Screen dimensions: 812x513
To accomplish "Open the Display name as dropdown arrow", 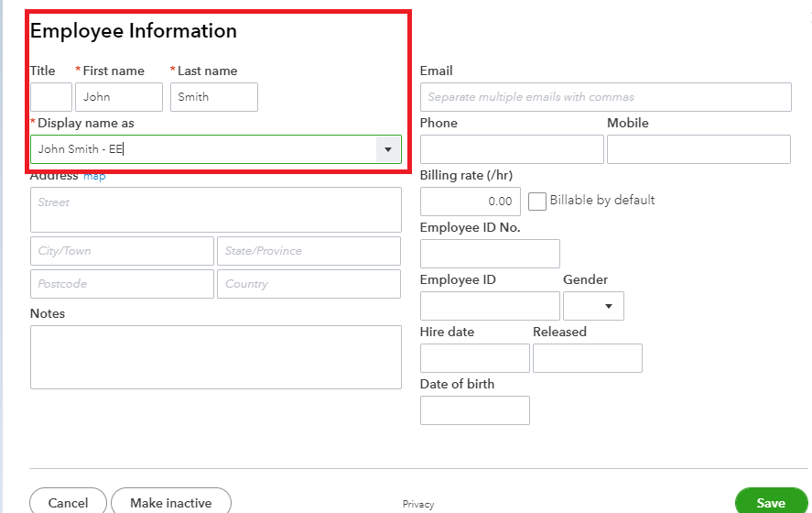I will 387,149.
